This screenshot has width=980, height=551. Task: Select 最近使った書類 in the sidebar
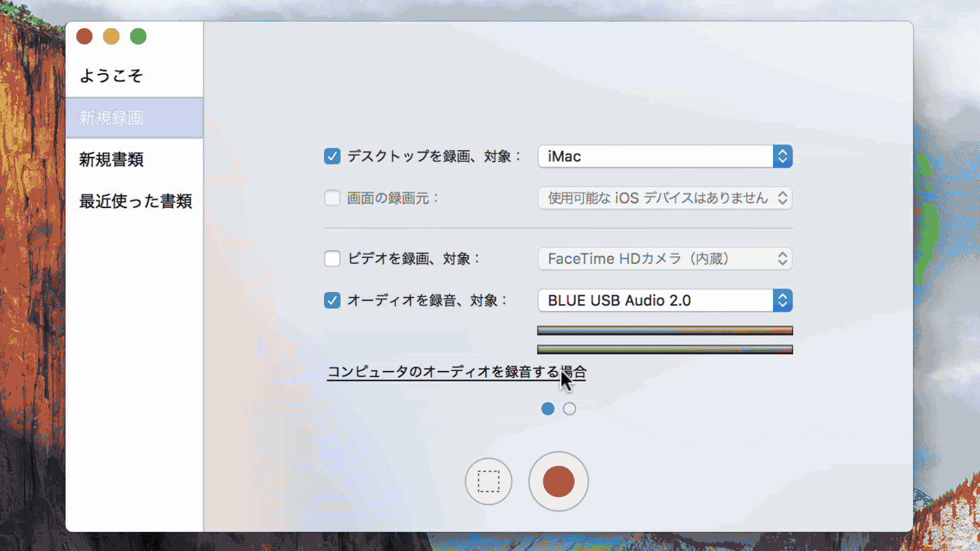[134, 201]
